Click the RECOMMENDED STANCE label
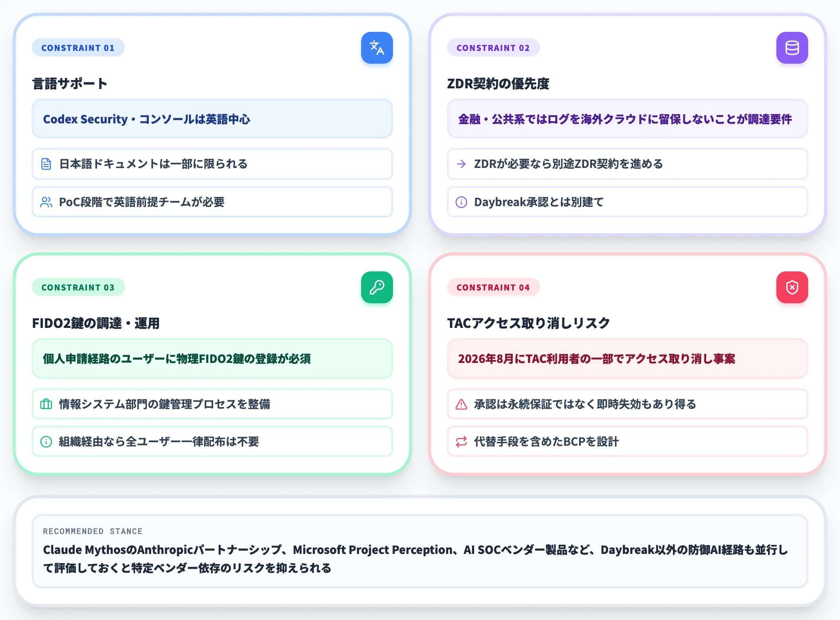This screenshot has height=620, width=840. [x=93, y=531]
